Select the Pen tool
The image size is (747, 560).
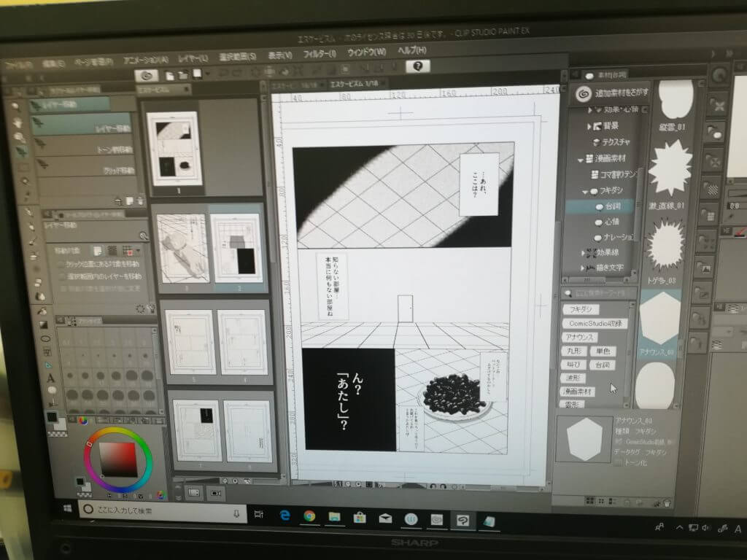(29, 211)
